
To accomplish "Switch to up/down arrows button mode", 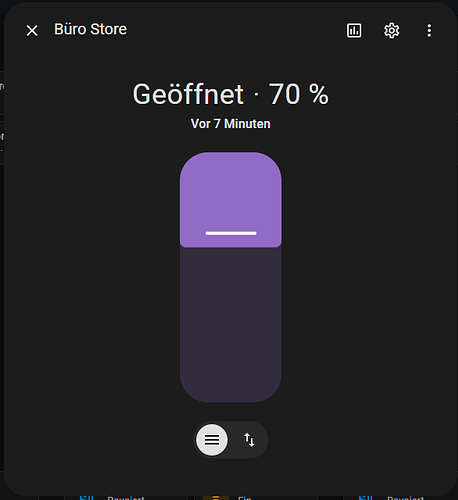I will pyautogui.click(x=249, y=440).
